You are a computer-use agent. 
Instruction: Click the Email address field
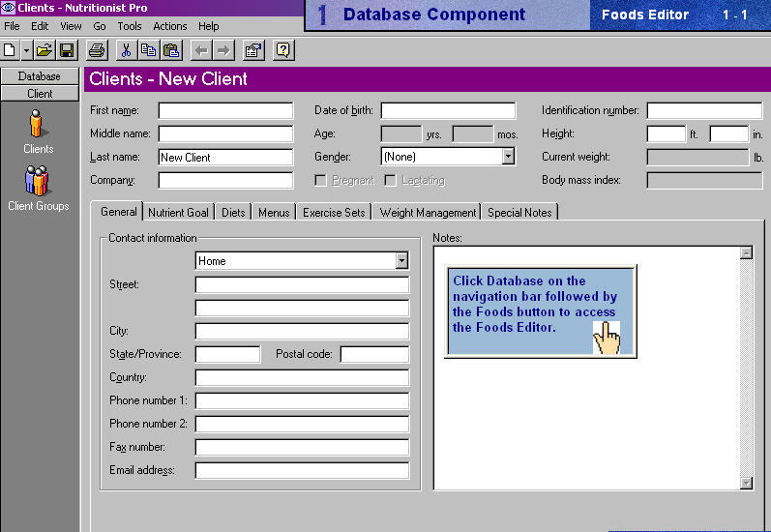pyautogui.click(x=302, y=470)
